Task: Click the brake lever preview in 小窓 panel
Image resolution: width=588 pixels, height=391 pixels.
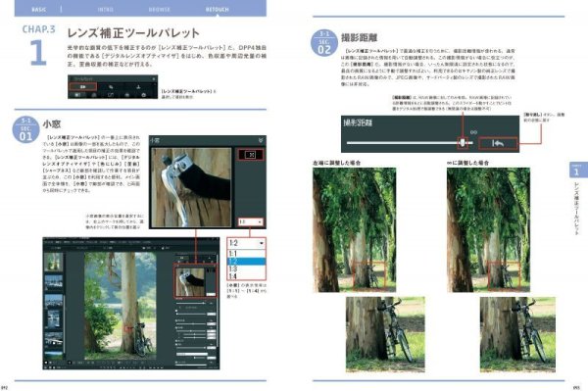Action: point(191,187)
